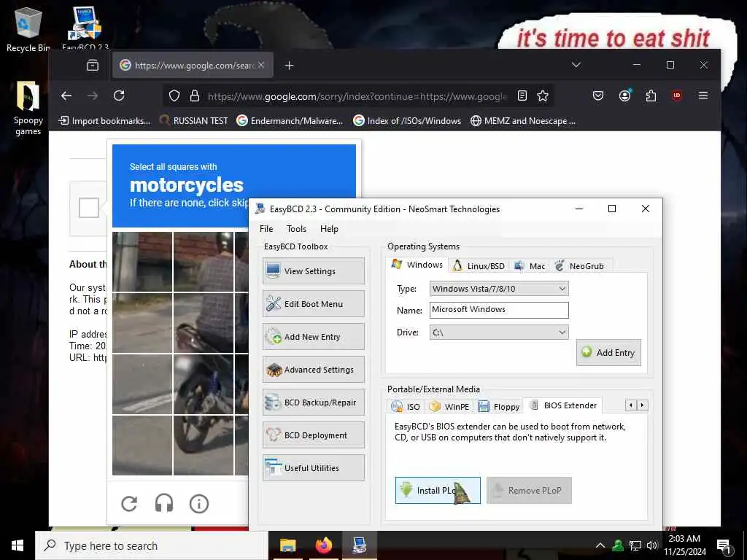Click the Add Entry button
Screen dimensions: 747x560
608,352
